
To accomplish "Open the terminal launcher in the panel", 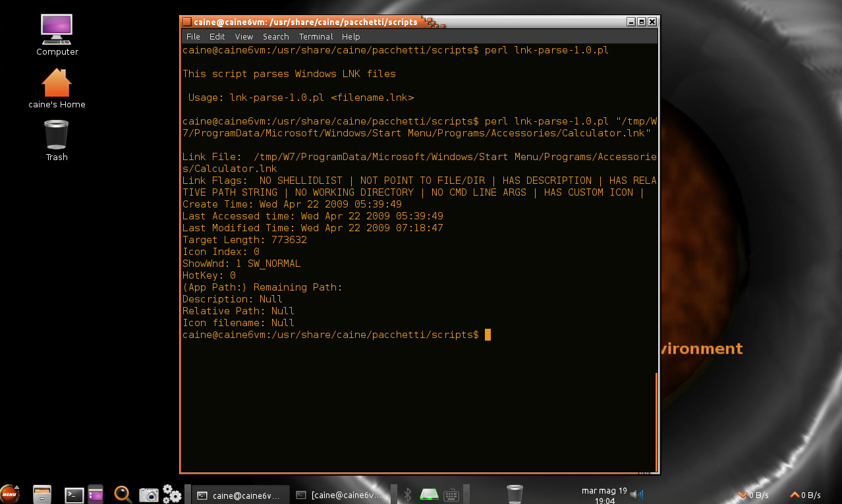I will (74, 495).
